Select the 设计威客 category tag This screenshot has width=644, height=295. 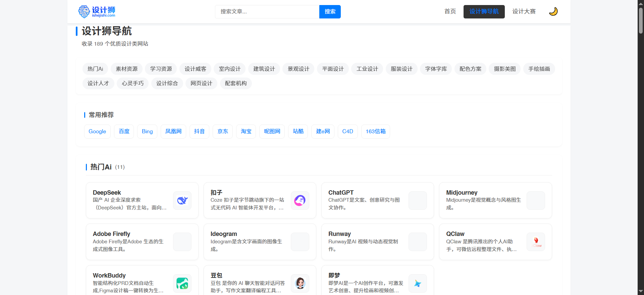point(196,69)
